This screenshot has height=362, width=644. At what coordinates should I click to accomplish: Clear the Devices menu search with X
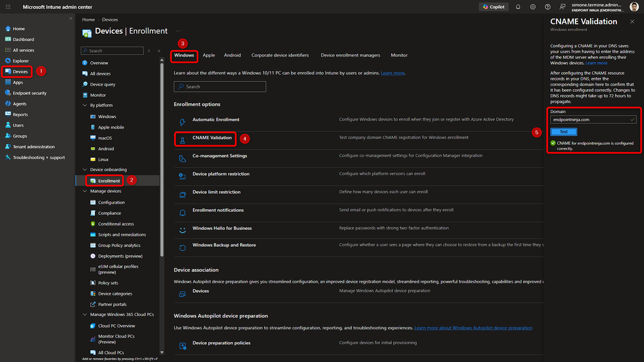pos(148,51)
